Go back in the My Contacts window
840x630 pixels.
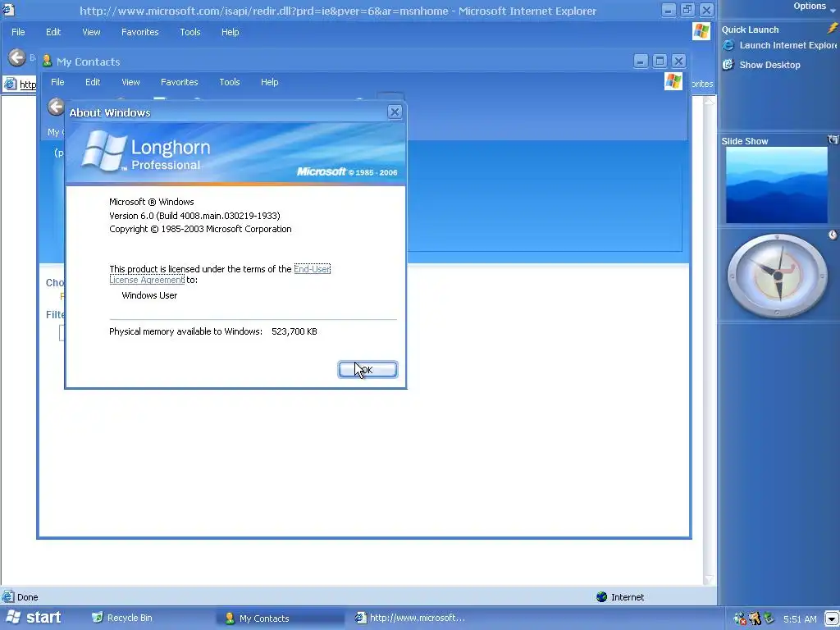[55, 107]
